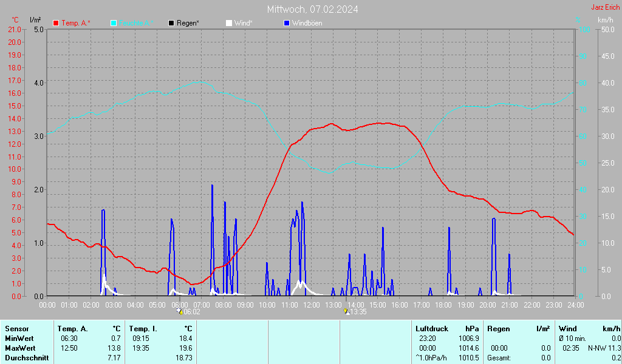Viewport: 622px width, 364px height.
Task: Click the blue Windböen legend swatch
Action: coord(287,24)
